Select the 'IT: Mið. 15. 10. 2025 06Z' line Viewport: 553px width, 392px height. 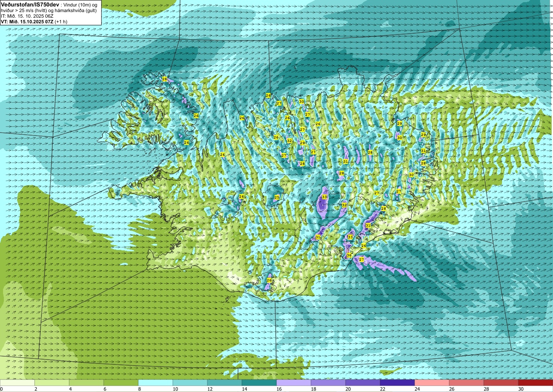pyautogui.click(x=27, y=16)
